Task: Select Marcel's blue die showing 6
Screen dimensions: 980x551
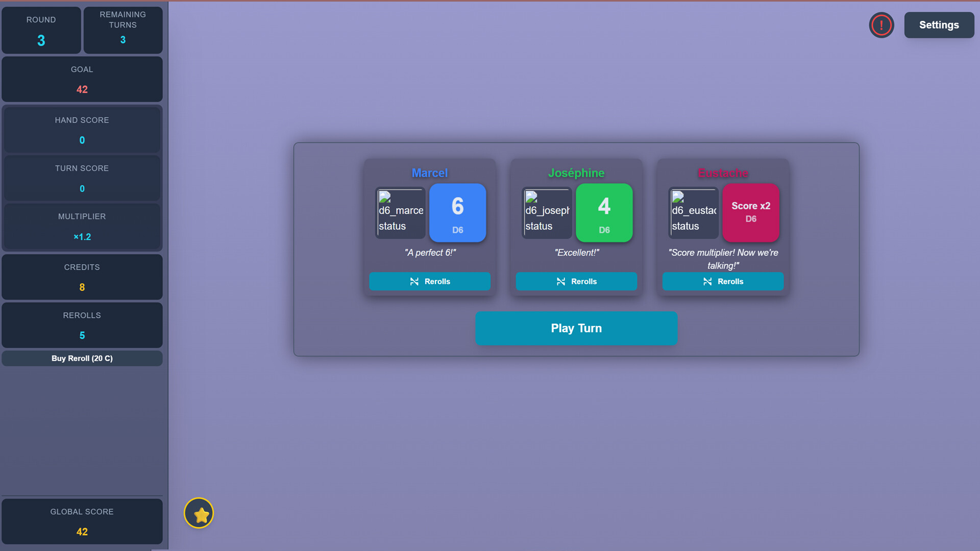Action: tap(457, 213)
